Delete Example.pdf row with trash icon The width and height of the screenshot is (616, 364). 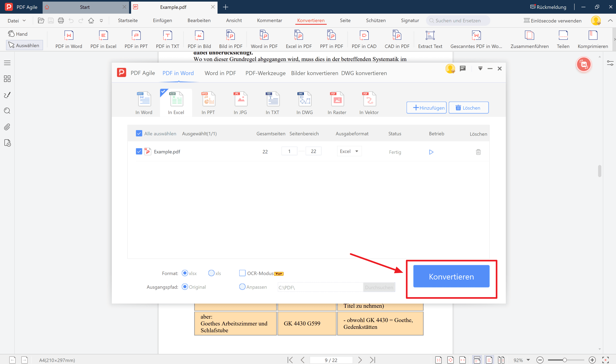478,152
